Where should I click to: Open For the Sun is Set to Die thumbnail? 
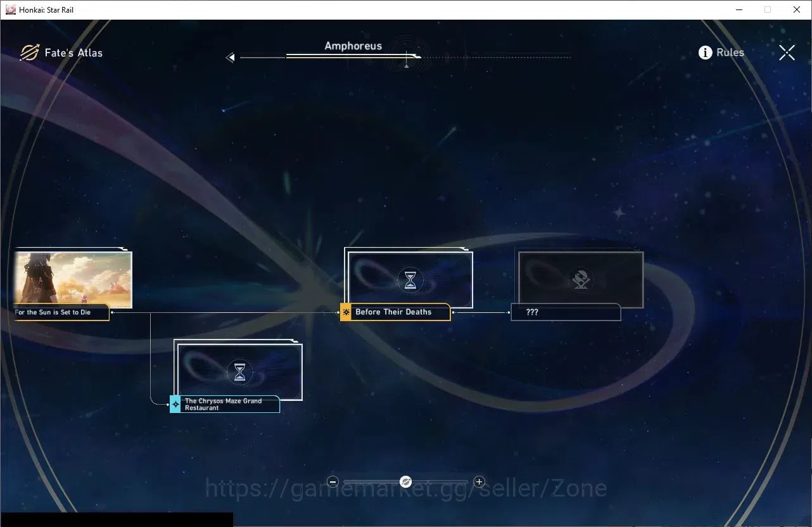[72, 279]
